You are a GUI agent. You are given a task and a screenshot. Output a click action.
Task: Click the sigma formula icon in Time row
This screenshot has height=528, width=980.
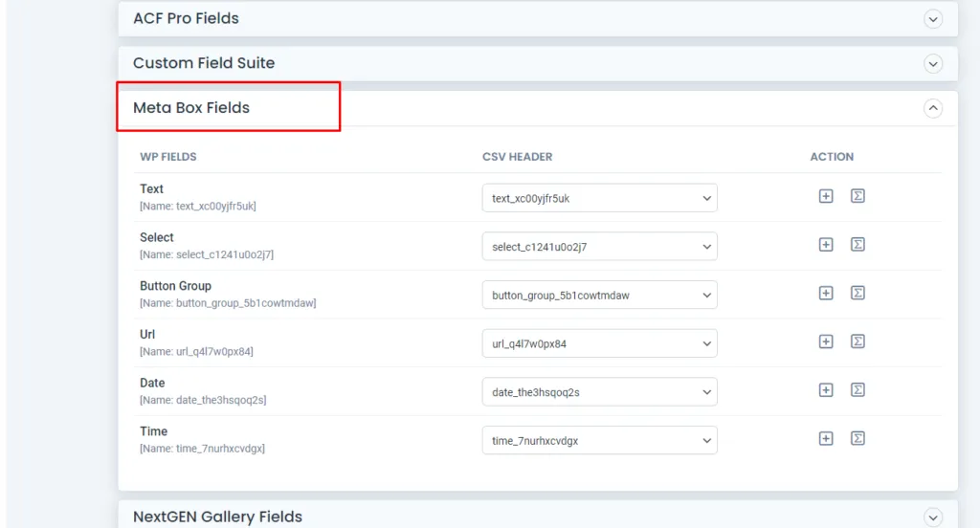(857, 439)
